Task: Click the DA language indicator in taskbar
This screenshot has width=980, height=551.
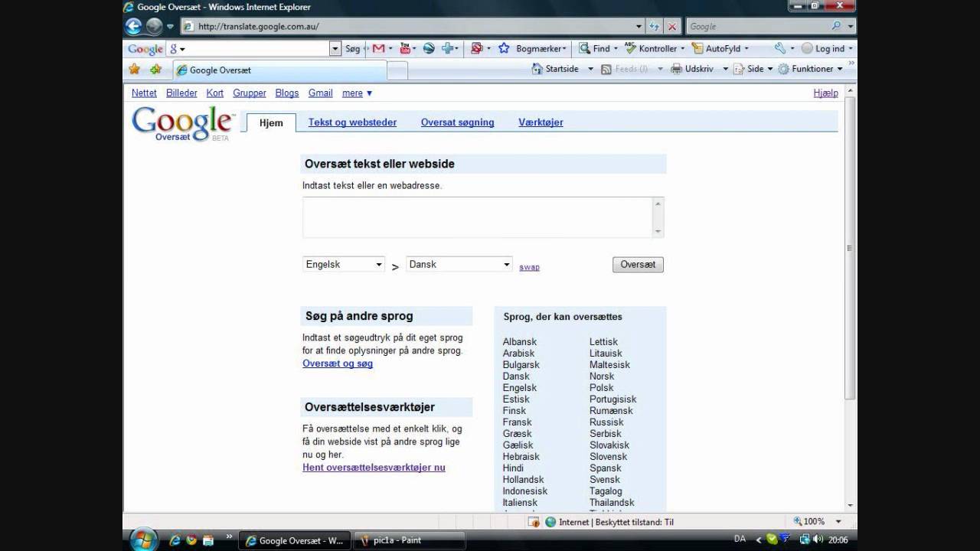Action: click(x=740, y=540)
